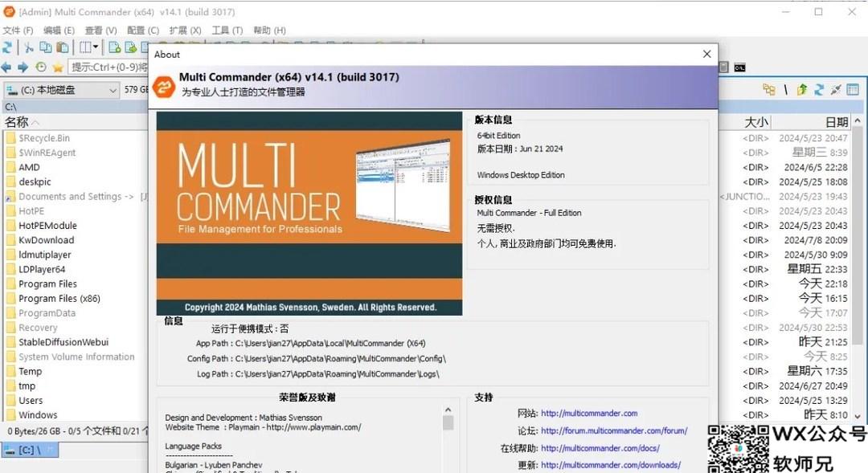The width and height of the screenshot is (868, 473).
Task: Open the 查看 (V) menu
Action: tap(100, 31)
